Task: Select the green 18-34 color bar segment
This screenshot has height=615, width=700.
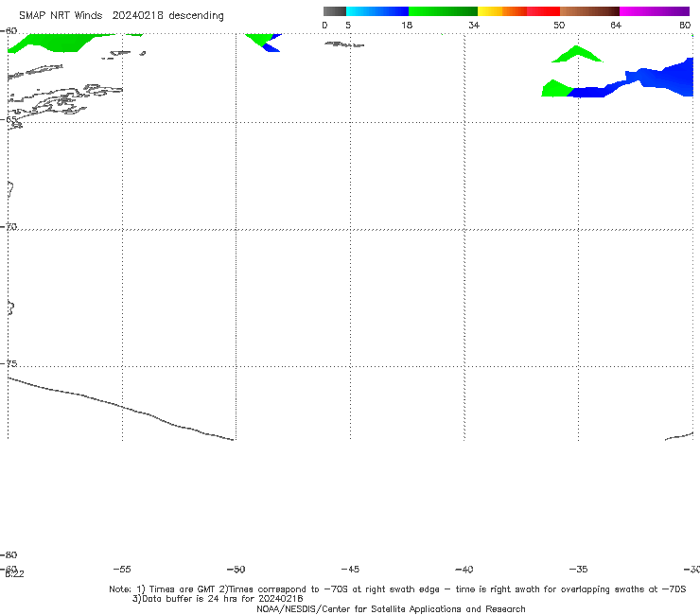Action: pos(443,11)
